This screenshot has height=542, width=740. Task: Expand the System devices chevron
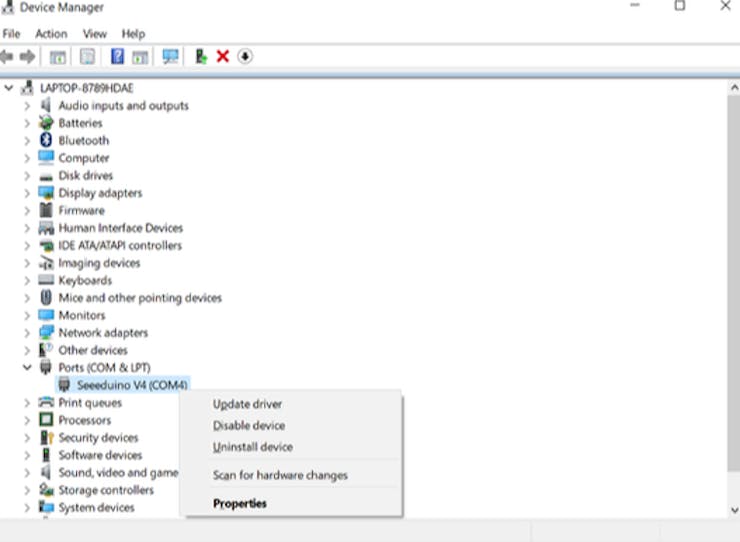coord(27,508)
